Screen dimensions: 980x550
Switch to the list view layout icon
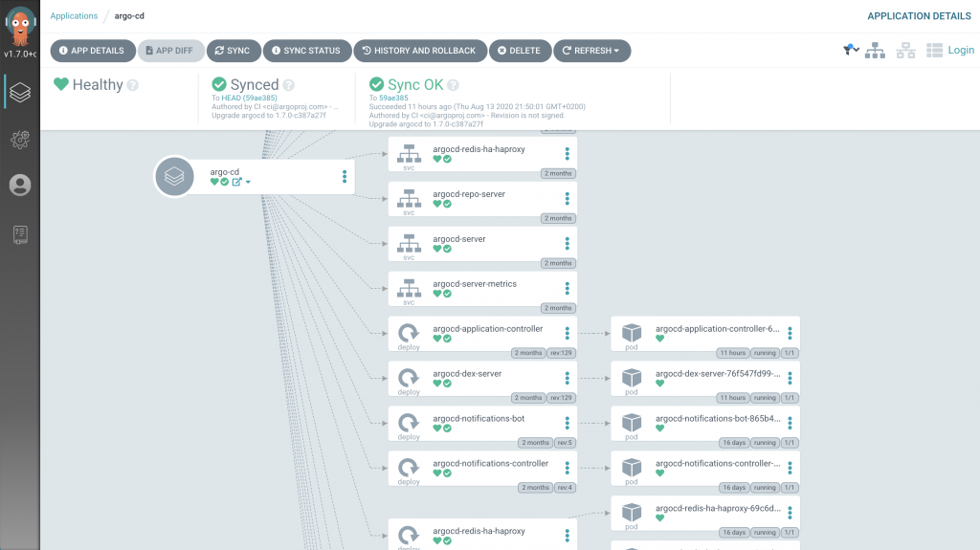[934, 51]
